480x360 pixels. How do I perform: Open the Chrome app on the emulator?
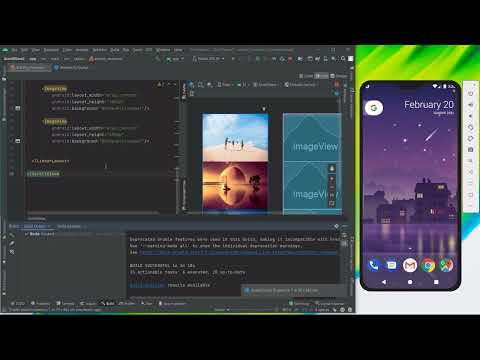[x=428, y=265]
